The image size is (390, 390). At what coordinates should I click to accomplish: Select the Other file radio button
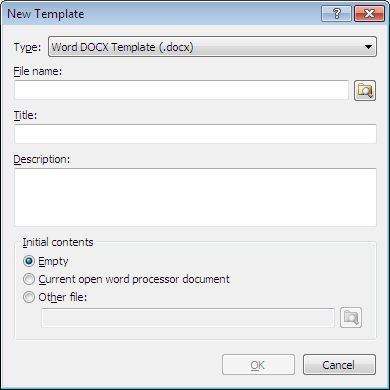[x=29, y=297]
